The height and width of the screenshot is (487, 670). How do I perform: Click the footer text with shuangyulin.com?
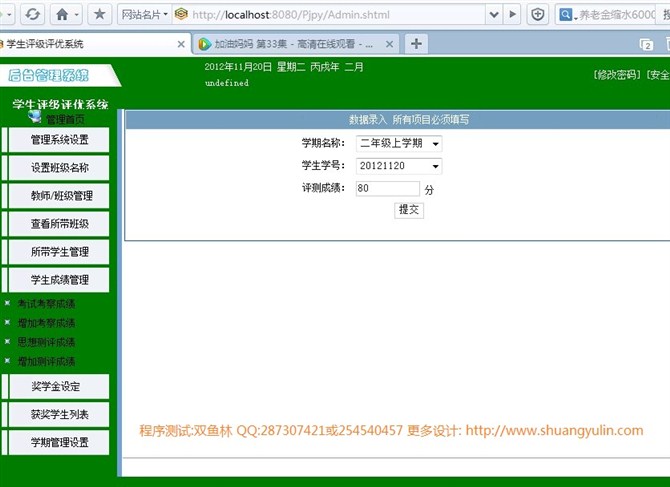coord(391,430)
